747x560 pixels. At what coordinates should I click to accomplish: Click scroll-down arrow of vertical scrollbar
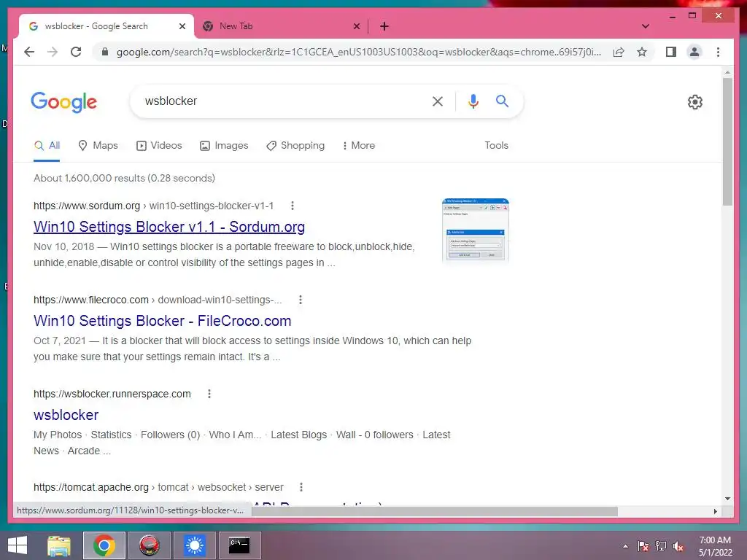tap(727, 499)
